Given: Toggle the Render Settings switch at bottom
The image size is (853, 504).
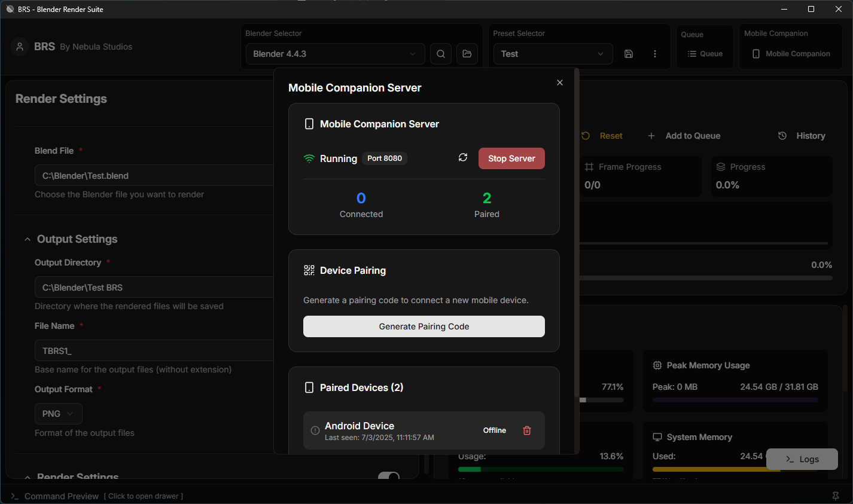Looking at the screenshot, I should coord(389,476).
